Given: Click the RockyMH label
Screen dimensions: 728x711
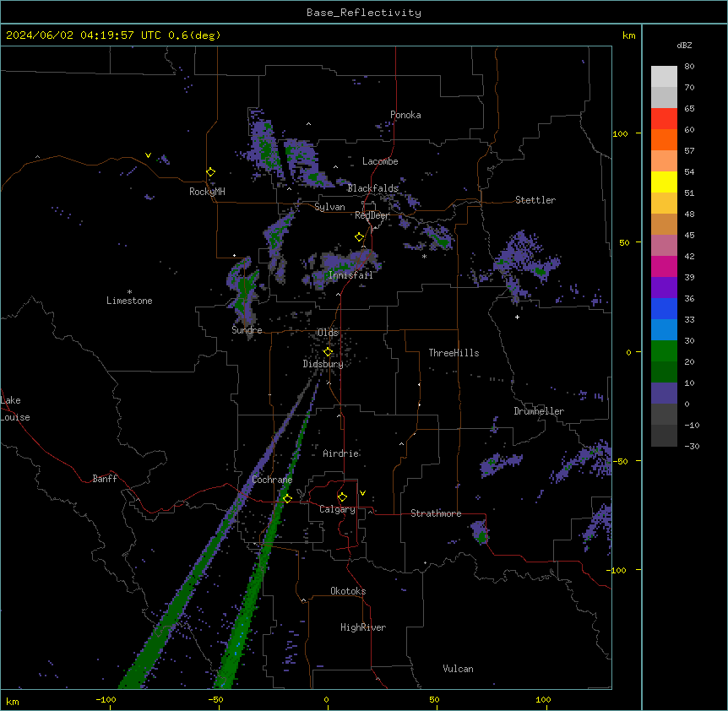Looking at the screenshot, I should pyautogui.click(x=207, y=192).
